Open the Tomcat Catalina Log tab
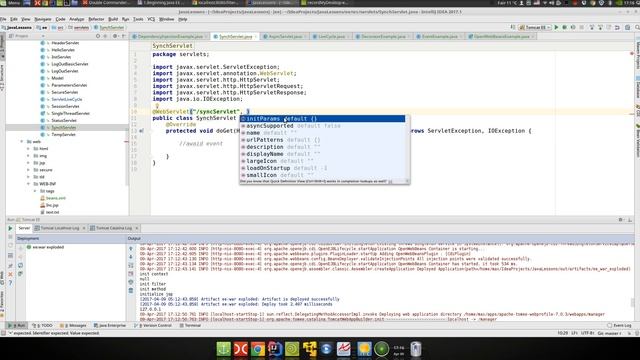The image size is (640, 360). tap(113, 228)
